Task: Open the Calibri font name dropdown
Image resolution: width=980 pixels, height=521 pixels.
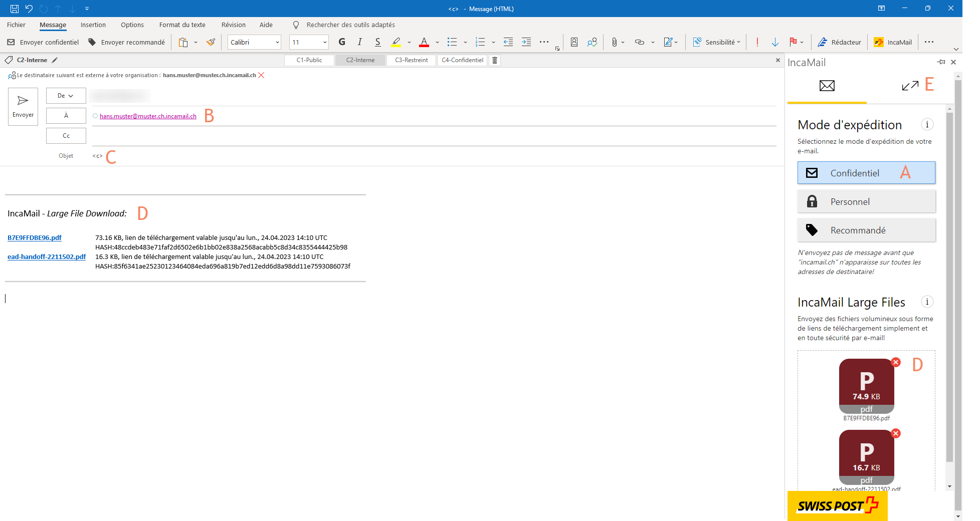Action: 277,43
